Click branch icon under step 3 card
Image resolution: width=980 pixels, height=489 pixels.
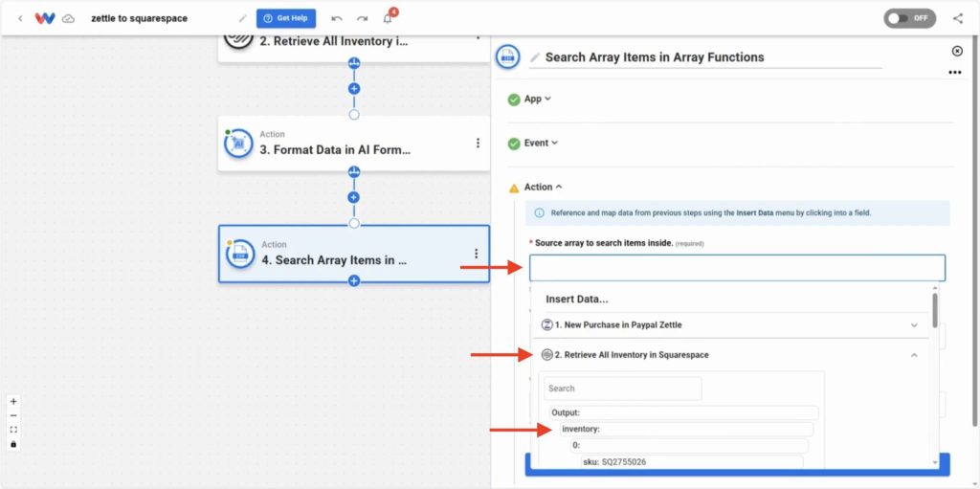[x=354, y=171]
